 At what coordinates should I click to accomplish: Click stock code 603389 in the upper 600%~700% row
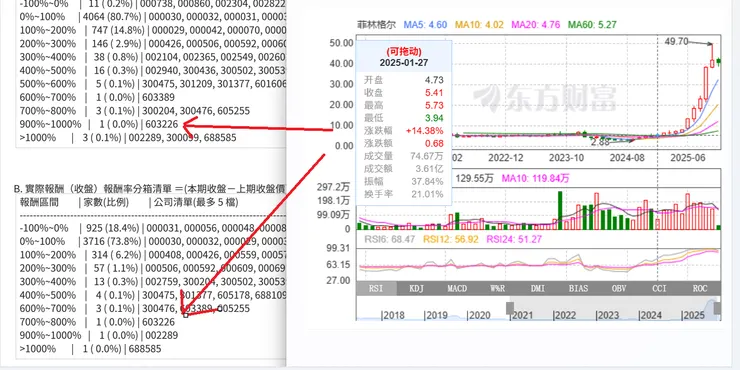tap(160, 98)
